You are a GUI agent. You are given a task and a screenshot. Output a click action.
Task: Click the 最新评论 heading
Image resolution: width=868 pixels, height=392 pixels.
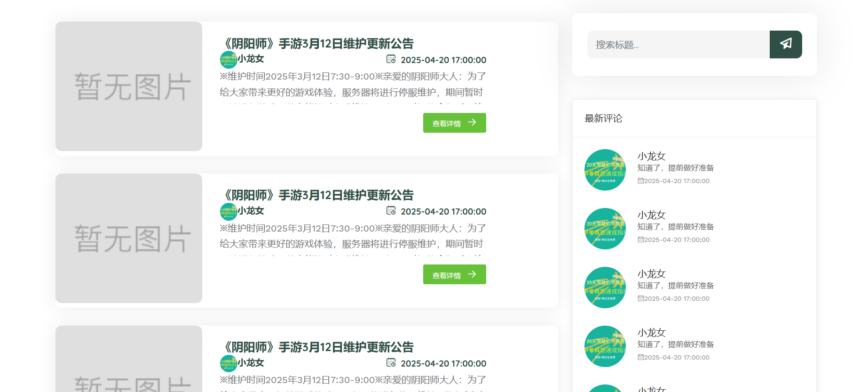(603, 118)
